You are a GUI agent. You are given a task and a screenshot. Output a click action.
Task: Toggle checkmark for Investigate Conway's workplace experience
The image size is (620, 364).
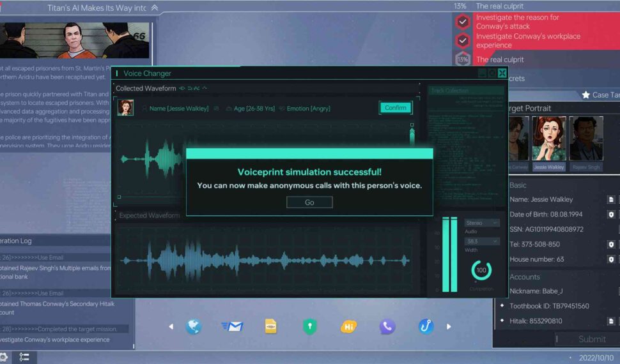tap(463, 41)
